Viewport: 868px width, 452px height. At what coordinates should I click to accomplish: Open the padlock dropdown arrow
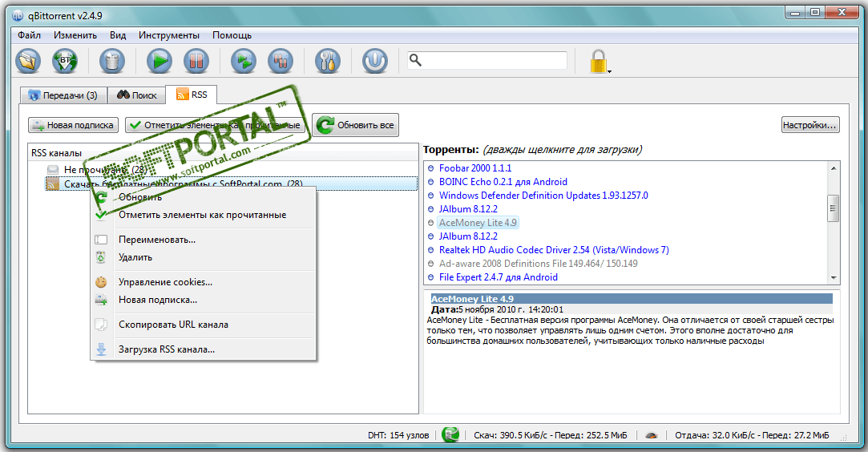pyautogui.click(x=609, y=71)
